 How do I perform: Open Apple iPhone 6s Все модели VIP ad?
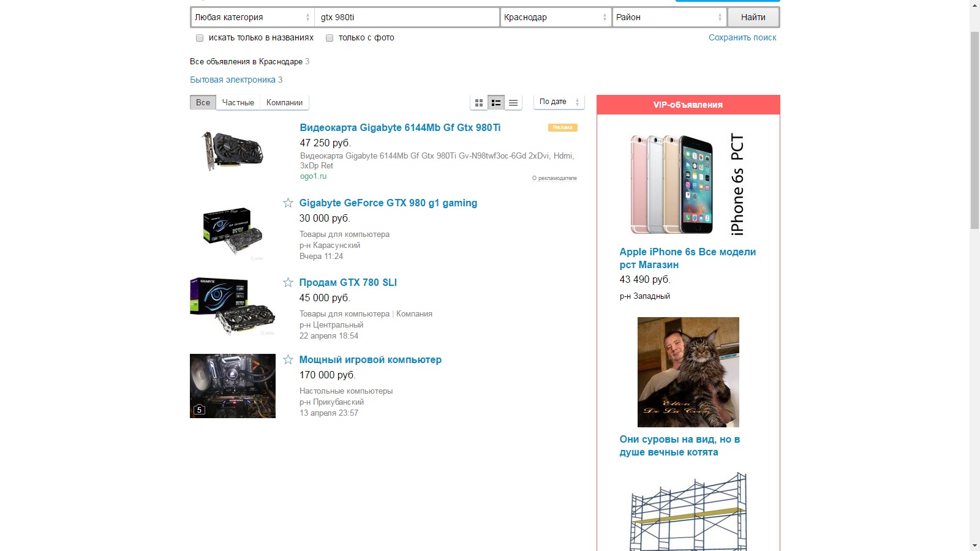tap(688, 258)
